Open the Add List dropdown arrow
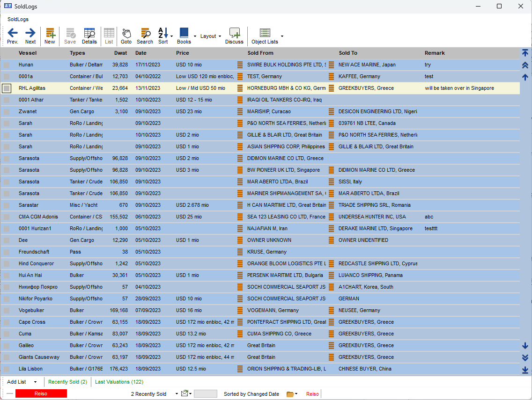Screen dimensions: 532x400 (35, 382)
